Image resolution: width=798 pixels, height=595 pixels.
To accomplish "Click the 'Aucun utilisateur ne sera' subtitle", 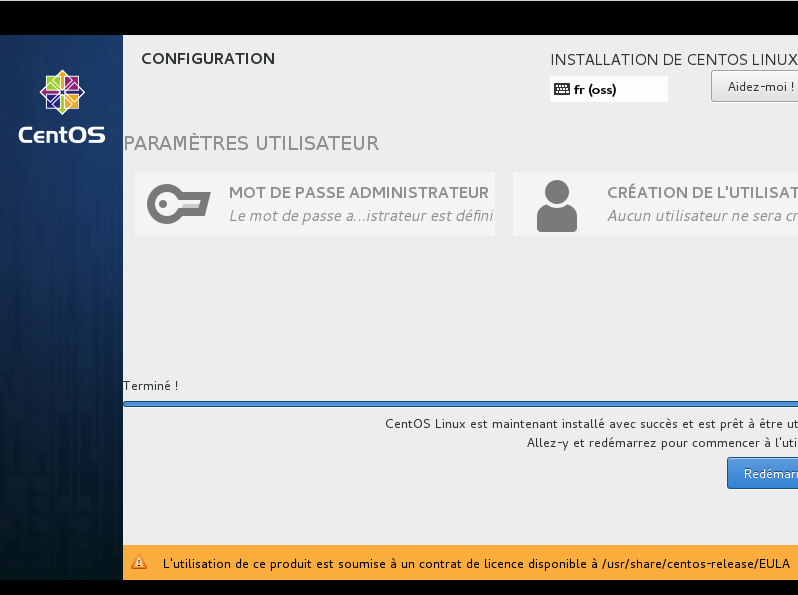I will [x=701, y=216].
